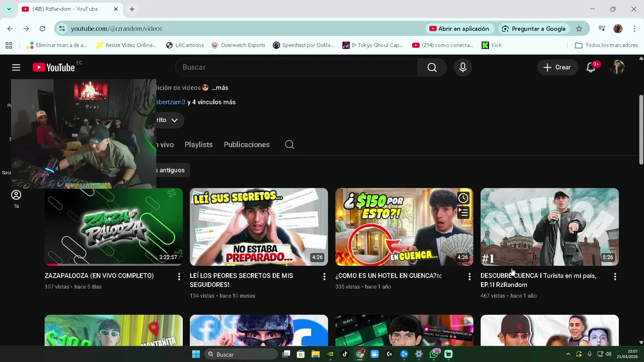This screenshot has height=362, width=644.
Task: Search within the channel using magnifier icon
Action: [x=289, y=145]
